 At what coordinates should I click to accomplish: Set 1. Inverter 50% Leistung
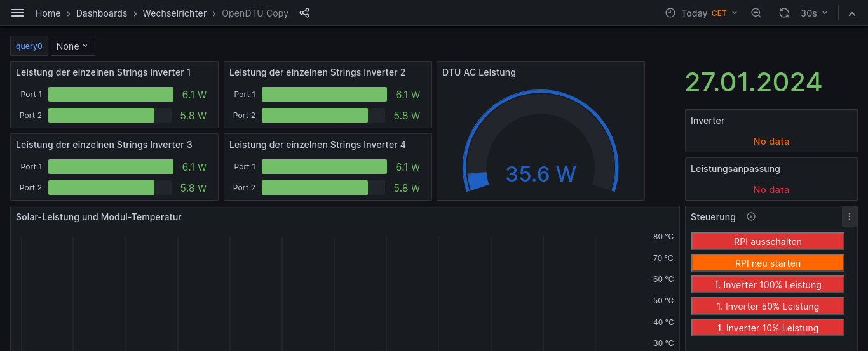point(768,307)
